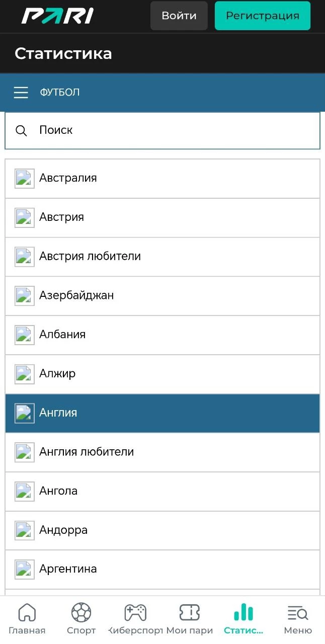Click the PARI logo
The width and height of the screenshot is (325, 644).
click(57, 16)
